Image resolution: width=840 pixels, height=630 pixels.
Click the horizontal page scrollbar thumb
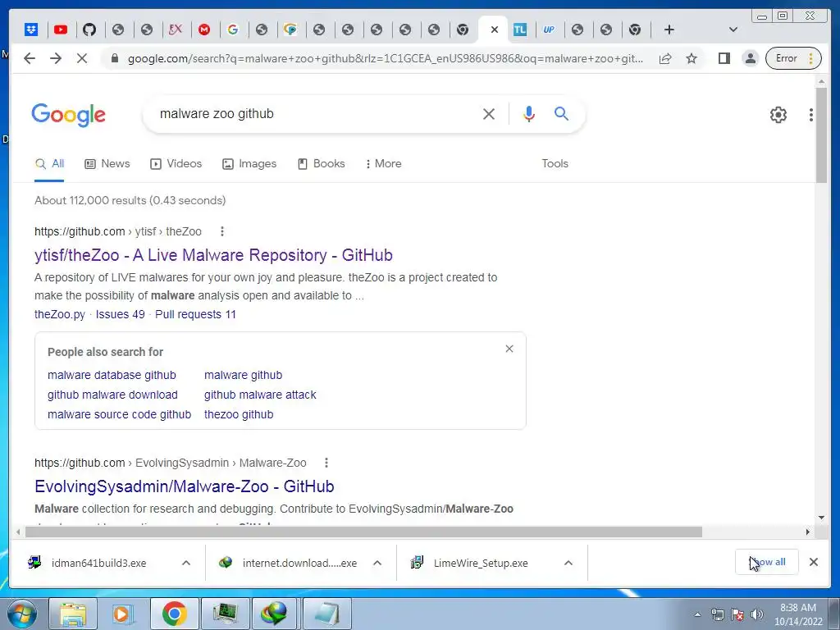(363, 532)
